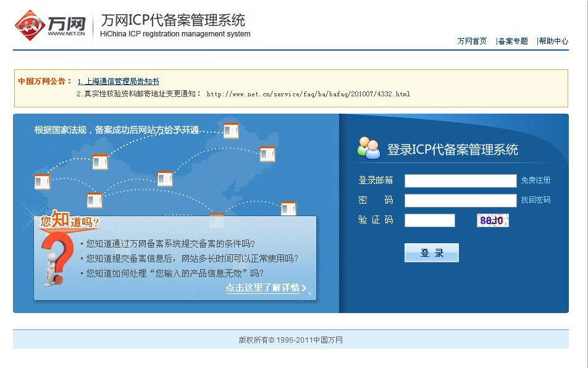This screenshot has height=368, width=588.
Task: Refresh the captcha image showing 88J0
Action: [492, 220]
